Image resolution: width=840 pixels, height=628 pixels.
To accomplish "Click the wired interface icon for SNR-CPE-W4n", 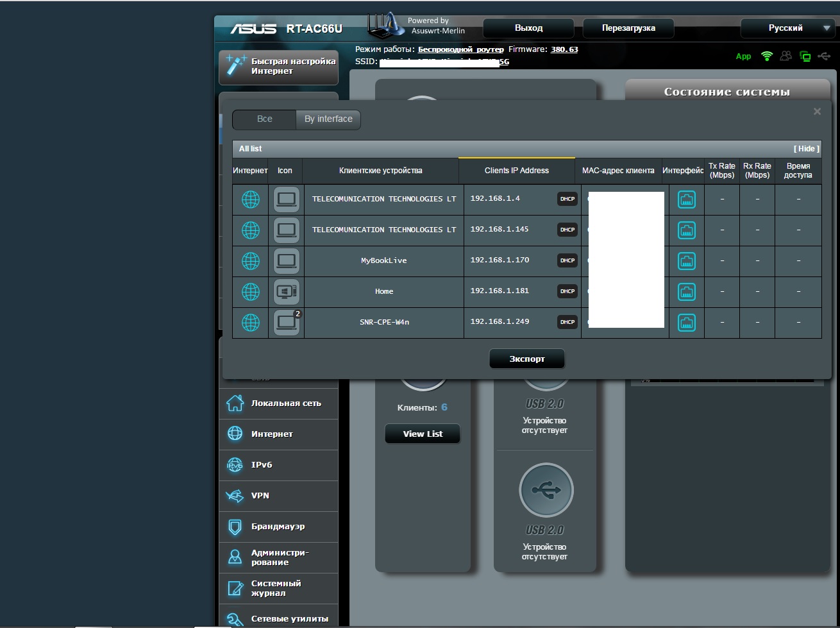I will tap(687, 323).
